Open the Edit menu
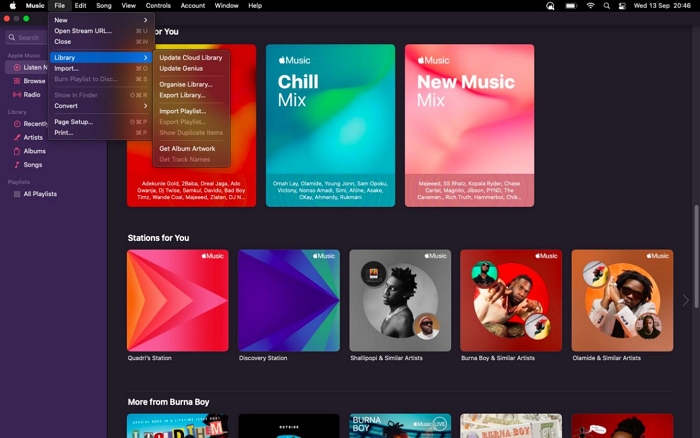 pyautogui.click(x=80, y=6)
